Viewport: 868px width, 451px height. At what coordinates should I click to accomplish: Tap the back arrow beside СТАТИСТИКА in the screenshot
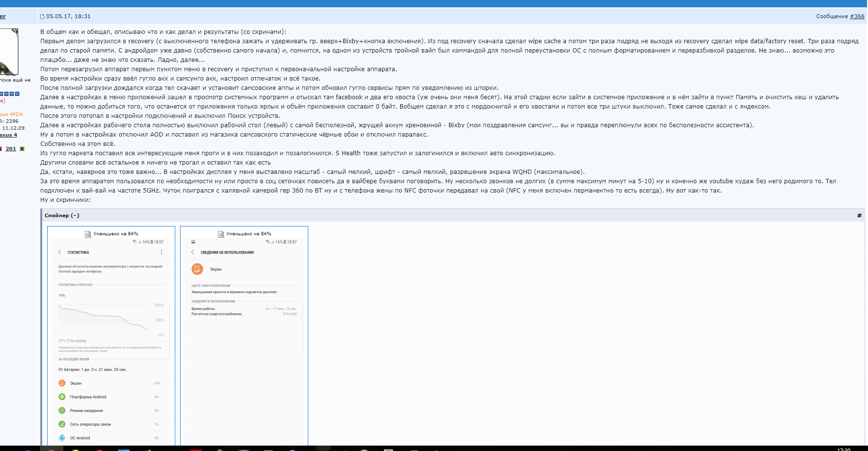60,253
